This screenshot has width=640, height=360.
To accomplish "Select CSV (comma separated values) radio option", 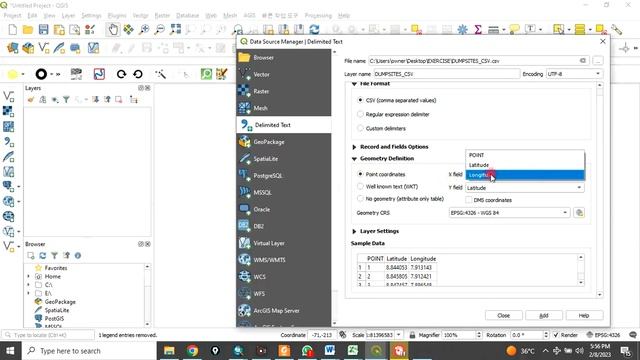I will [x=360, y=100].
